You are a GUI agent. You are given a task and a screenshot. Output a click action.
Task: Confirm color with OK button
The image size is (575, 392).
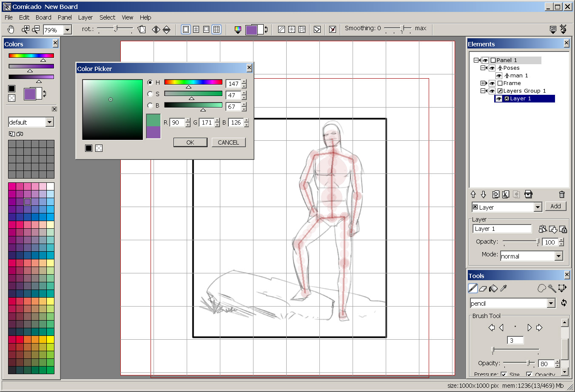point(190,142)
